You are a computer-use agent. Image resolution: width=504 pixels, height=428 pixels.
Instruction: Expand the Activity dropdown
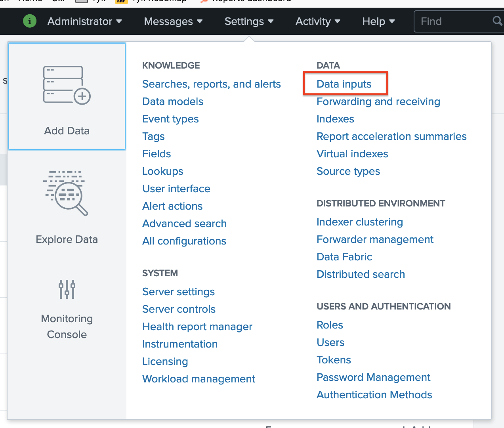click(318, 21)
